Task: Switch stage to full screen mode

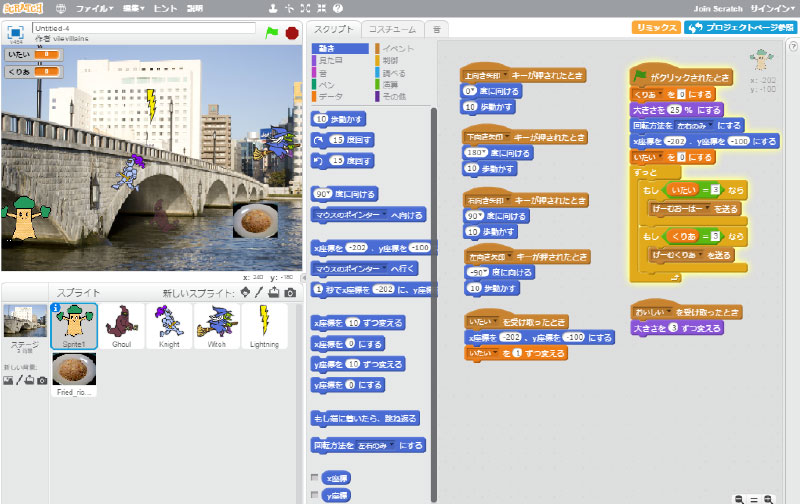Action: [15, 33]
